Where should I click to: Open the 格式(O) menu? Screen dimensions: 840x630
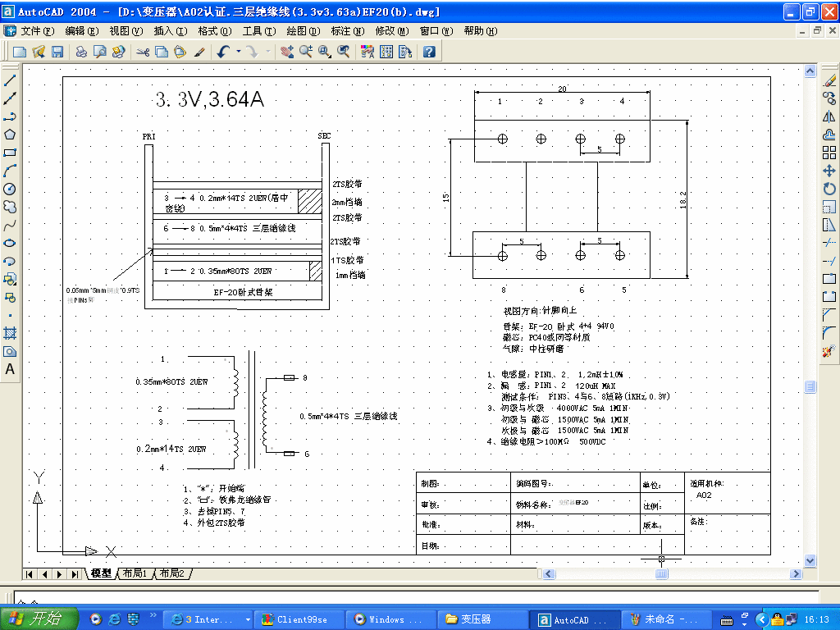[215, 31]
